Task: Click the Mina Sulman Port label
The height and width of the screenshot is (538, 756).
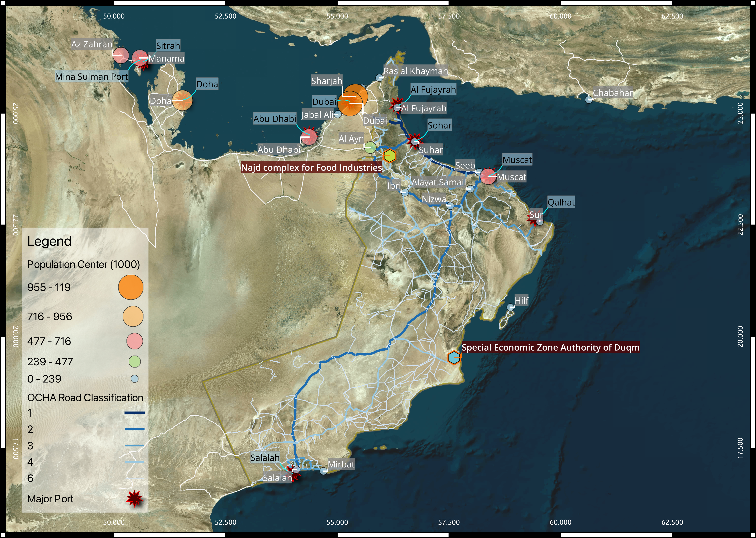Action: [x=91, y=76]
